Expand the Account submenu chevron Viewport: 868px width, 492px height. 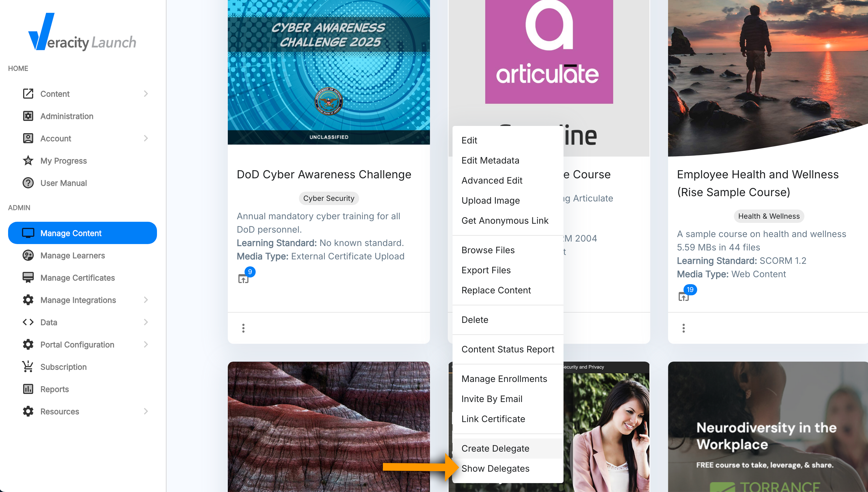click(146, 138)
